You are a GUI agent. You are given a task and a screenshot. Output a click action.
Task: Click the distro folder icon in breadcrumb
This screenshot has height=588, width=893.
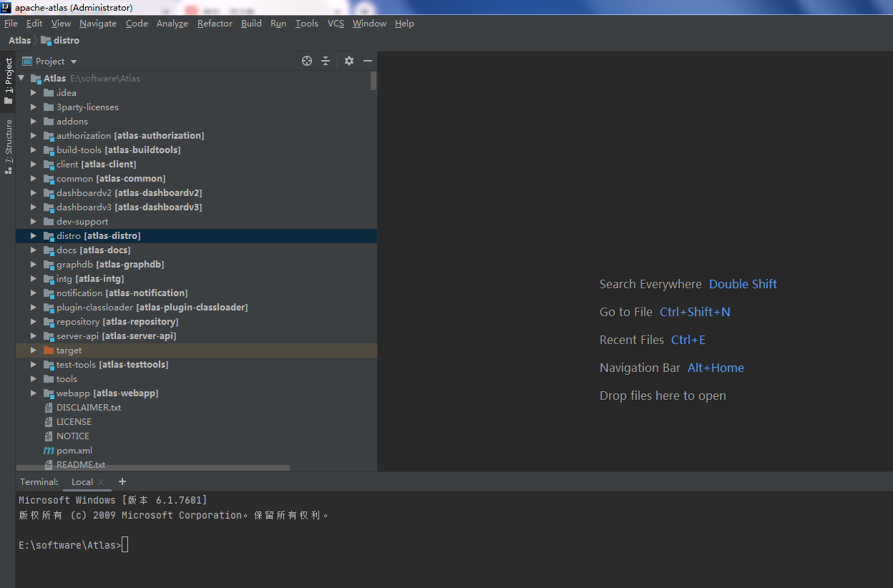pos(46,41)
